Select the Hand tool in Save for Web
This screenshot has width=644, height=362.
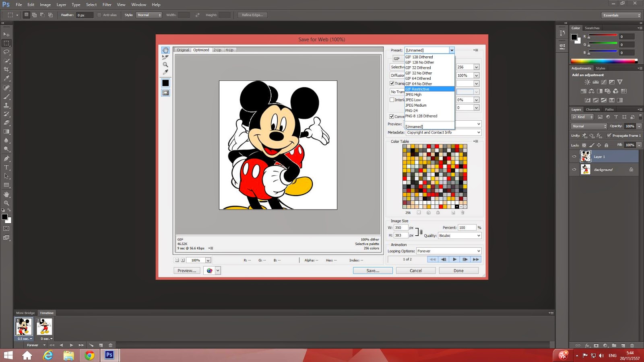pos(165,50)
